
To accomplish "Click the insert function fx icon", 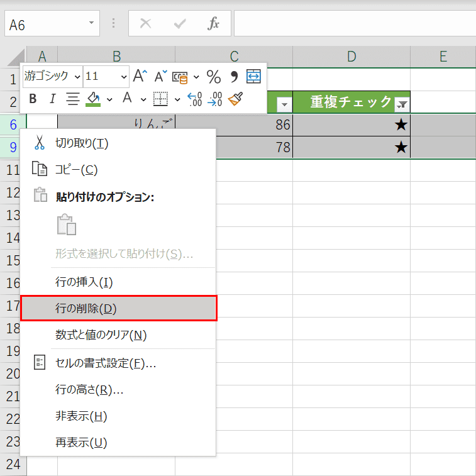I will click(213, 23).
